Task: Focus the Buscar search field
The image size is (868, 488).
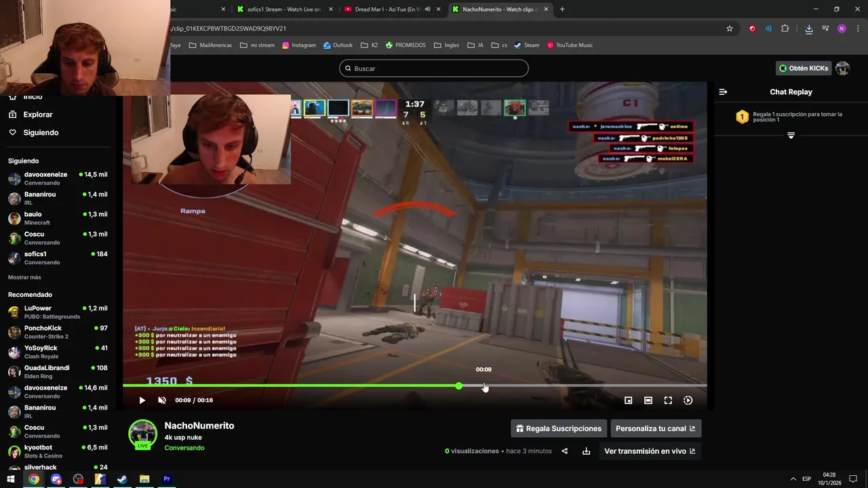Action: [x=434, y=68]
